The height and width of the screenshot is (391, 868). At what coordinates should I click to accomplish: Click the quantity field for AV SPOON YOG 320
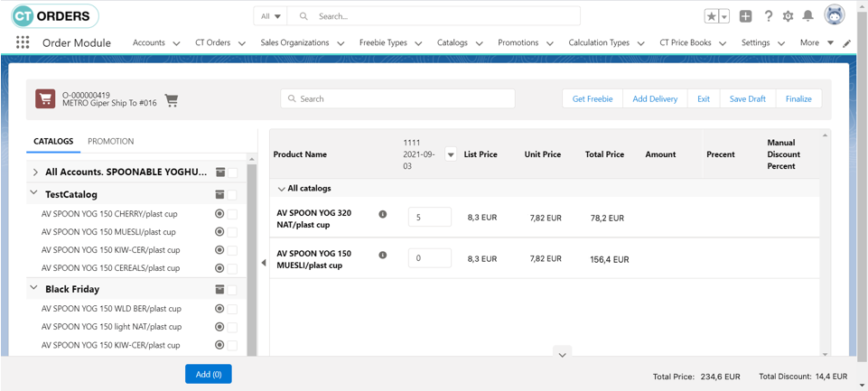pyautogui.click(x=429, y=218)
